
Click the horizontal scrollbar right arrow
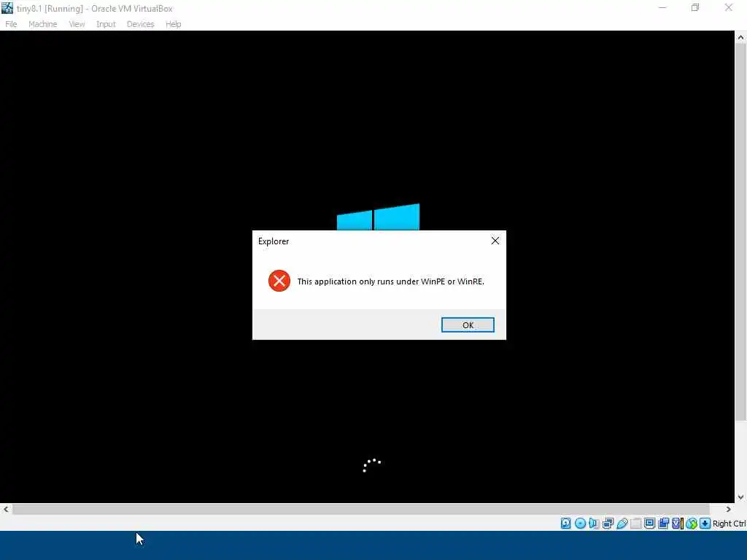point(728,509)
